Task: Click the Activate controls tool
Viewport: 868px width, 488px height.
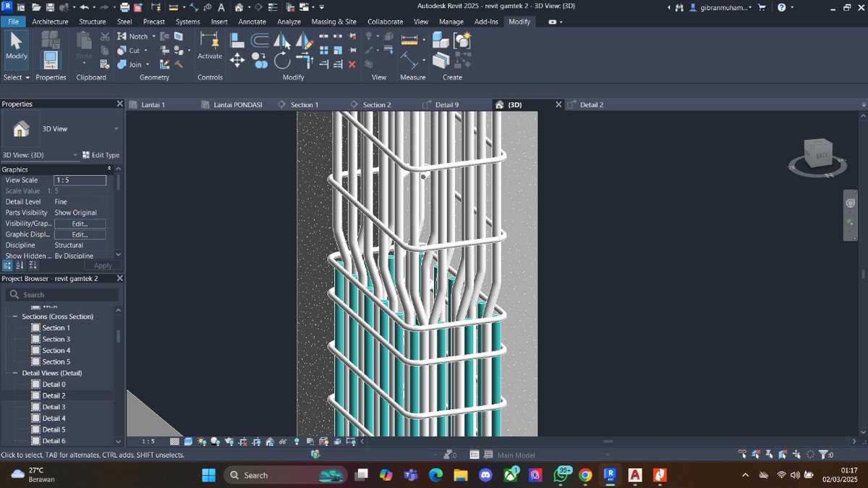Action: pyautogui.click(x=210, y=47)
